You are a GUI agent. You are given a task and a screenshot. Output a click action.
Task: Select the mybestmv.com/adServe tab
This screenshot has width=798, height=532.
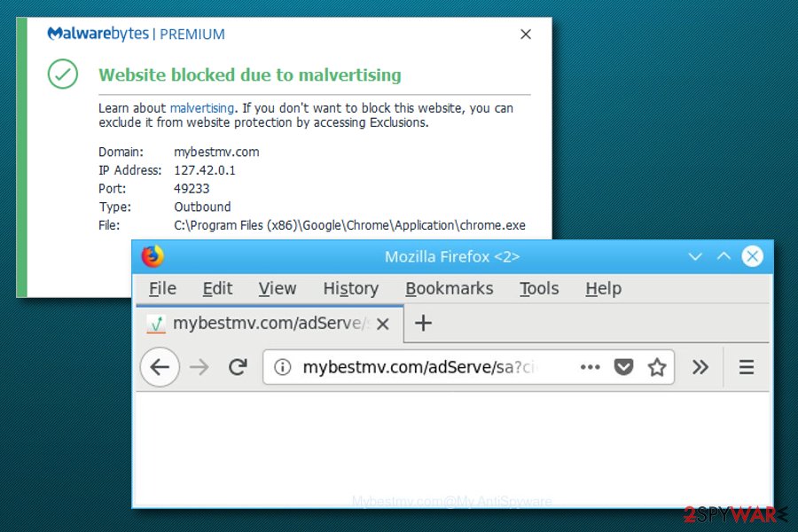(270, 324)
